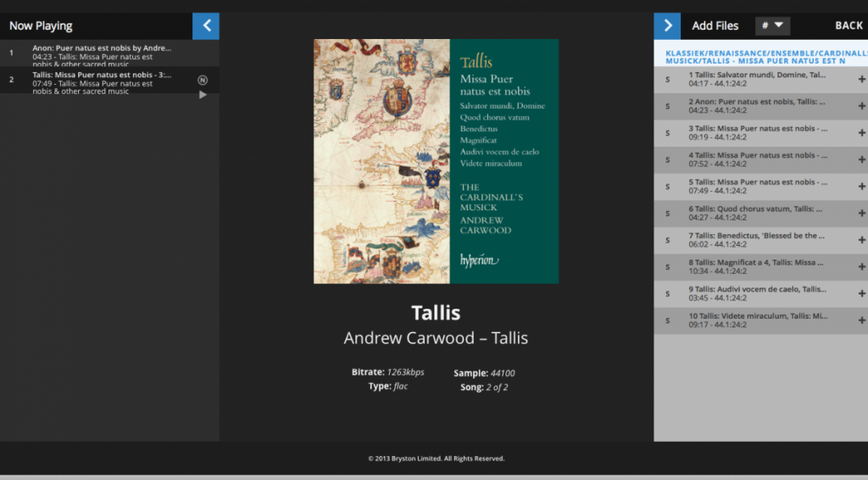The width and height of the screenshot is (868, 480).
Task: Add track 9 Audivi vocem de caelo via its plus icon
Action: pos(861,293)
